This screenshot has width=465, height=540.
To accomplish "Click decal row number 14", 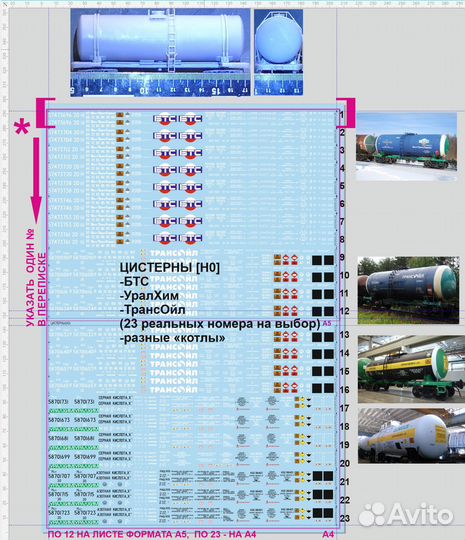I will click(344, 353).
